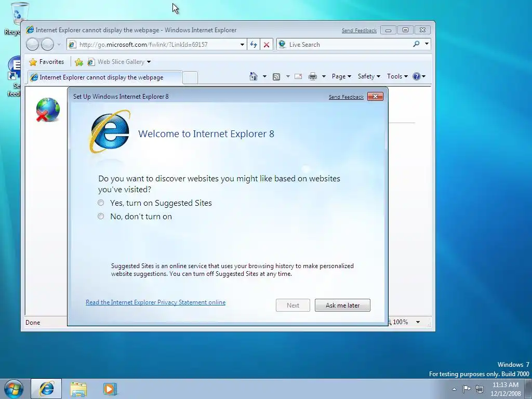
Task: Click the Home icon in command bar
Action: coord(254,76)
